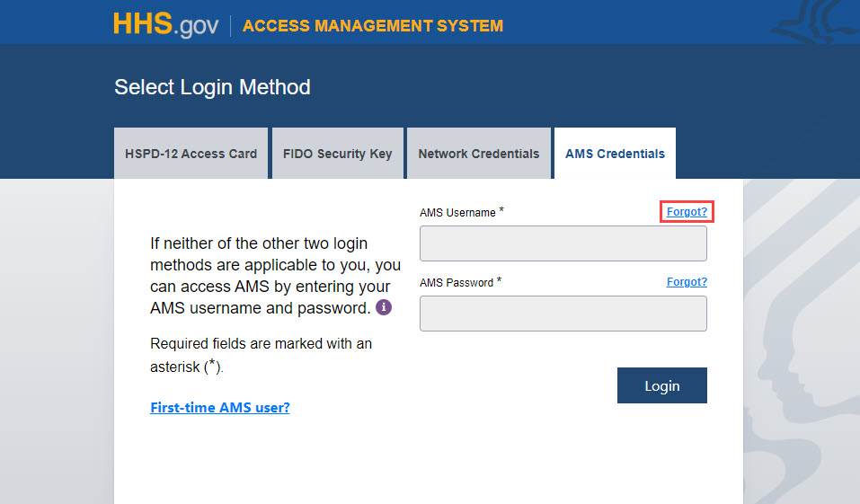Choose the AMS Credentials tab
This screenshot has width=860, height=504.
pos(615,154)
